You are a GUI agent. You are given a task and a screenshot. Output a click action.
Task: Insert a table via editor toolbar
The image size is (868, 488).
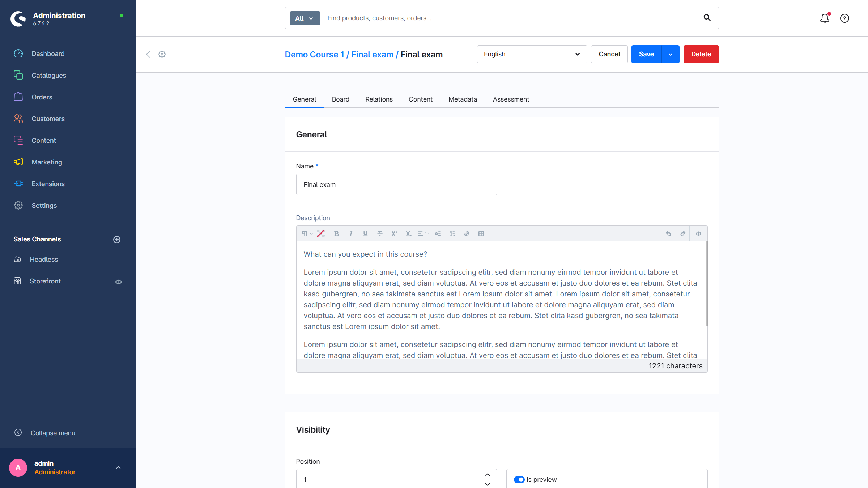click(x=481, y=234)
